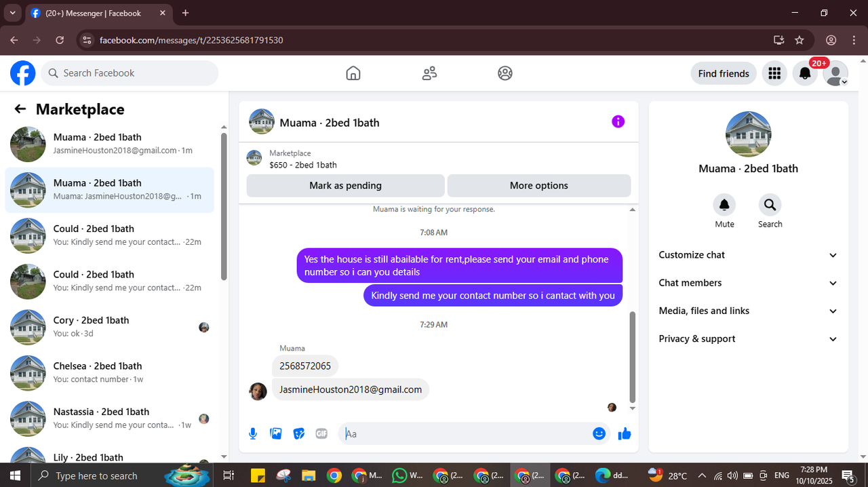Image resolution: width=868 pixels, height=487 pixels.
Task: Click the browser back arrow
Action: (14, 40)
